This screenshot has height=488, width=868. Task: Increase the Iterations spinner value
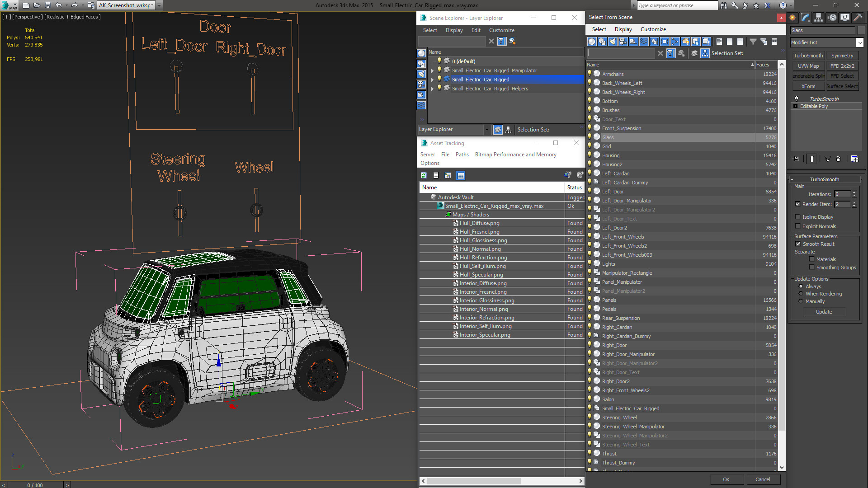[x=854, y=192]
